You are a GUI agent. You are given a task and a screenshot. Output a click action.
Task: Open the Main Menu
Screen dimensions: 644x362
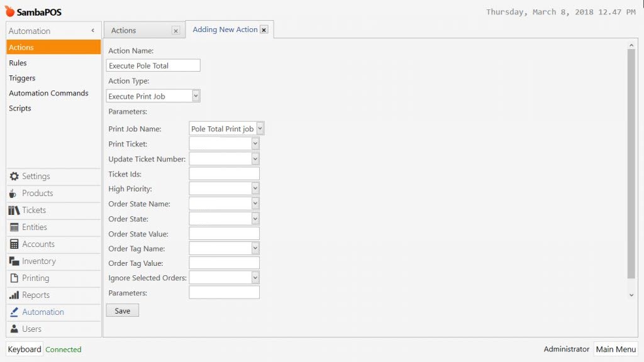615,349
